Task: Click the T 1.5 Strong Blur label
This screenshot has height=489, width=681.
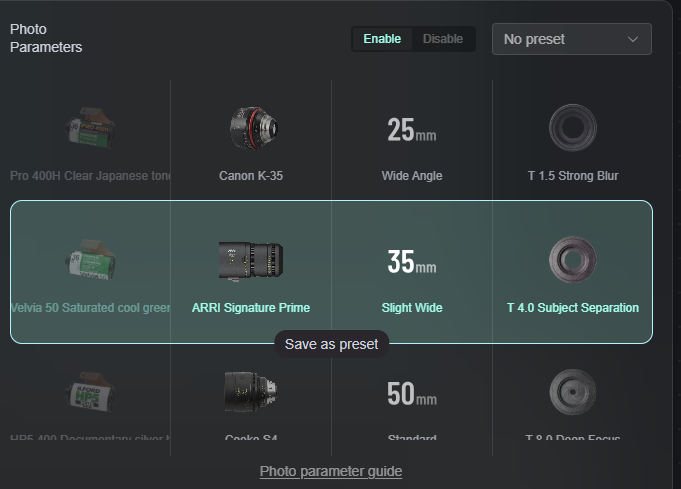Action: tap(573, 176)
